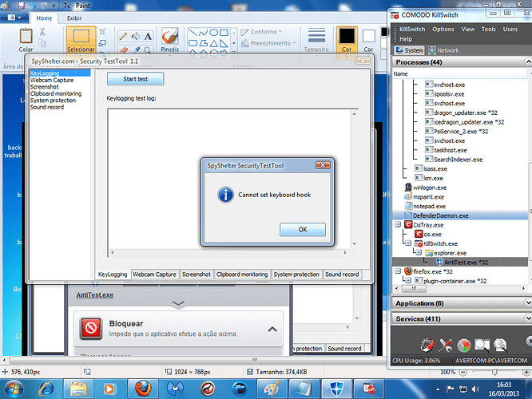Image resolution: width=532 pixels, height=399 pixels.
Task: Click OK in the keyboard hook dialog
Action: click(x=302, y=230)
